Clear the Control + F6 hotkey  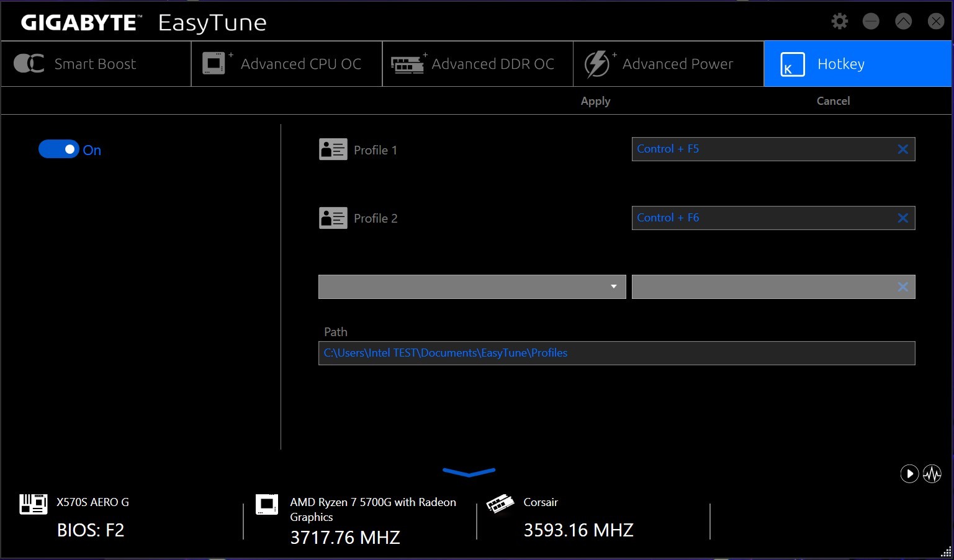903,218
